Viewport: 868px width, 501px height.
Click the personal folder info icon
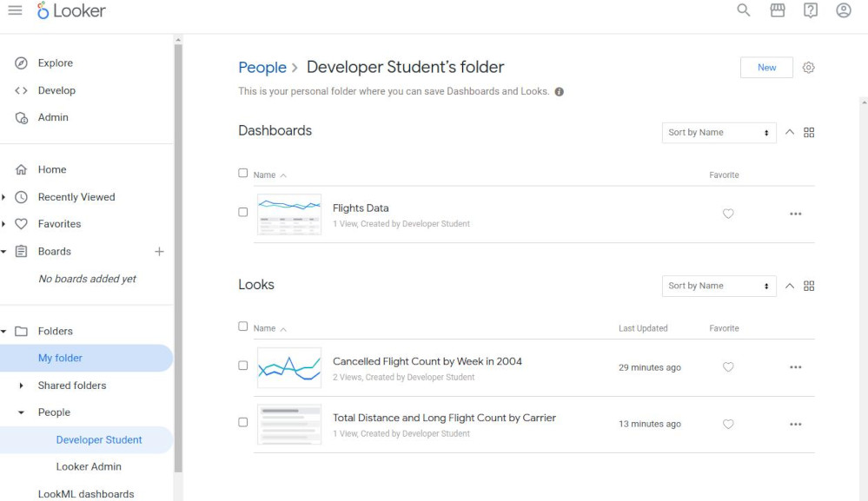coord(559,92)
